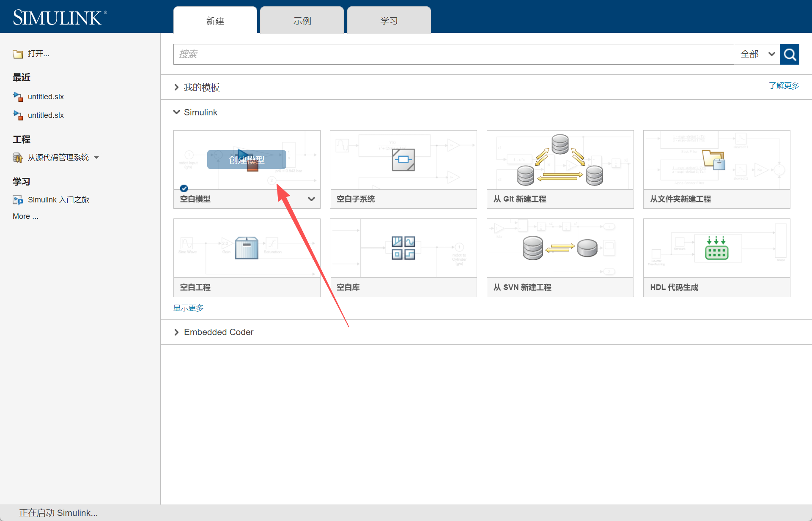
Task: Click the 显示更多 link
Action: pyautogui.click(x=189, y=308)
